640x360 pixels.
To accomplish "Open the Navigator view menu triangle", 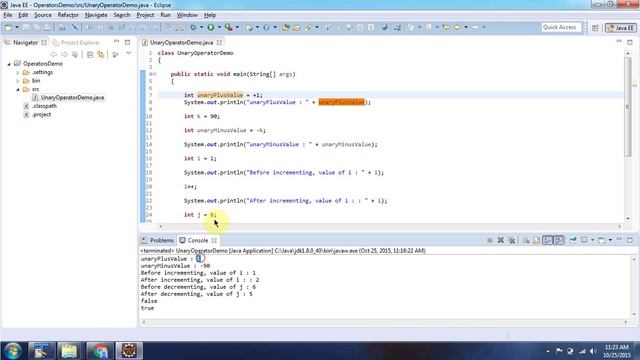I will (129, 54).
